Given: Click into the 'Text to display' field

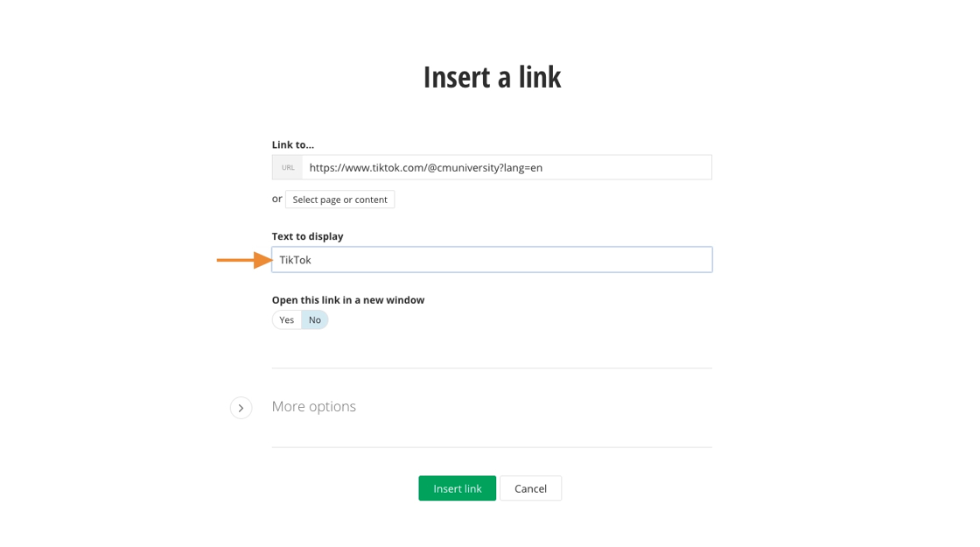Looking at the screenshot, I should (x=507, y=260).
